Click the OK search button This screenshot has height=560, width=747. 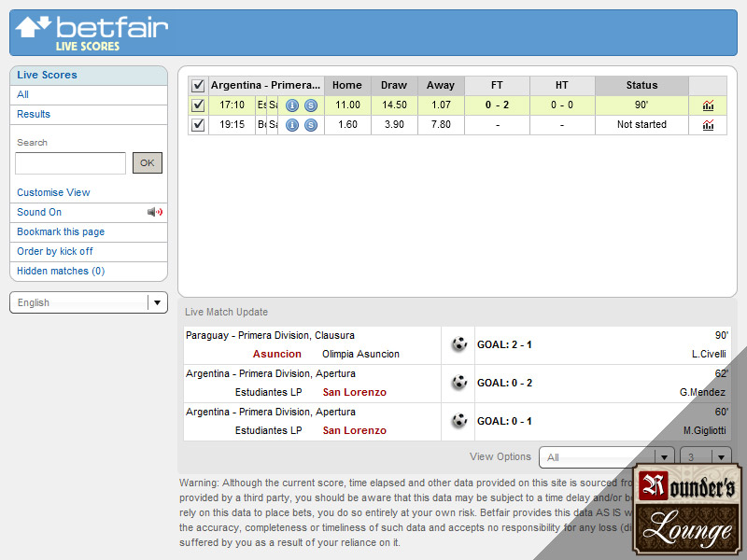148,162
